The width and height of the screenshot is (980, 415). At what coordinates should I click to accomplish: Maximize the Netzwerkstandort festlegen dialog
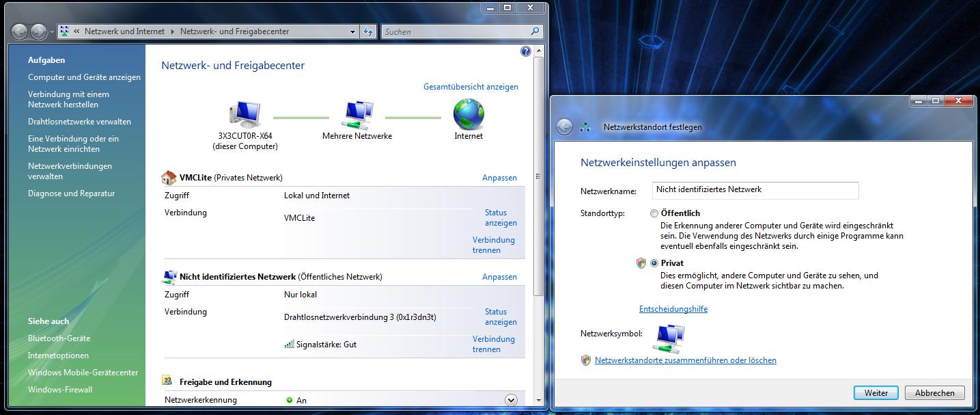[x=936, y=101]
